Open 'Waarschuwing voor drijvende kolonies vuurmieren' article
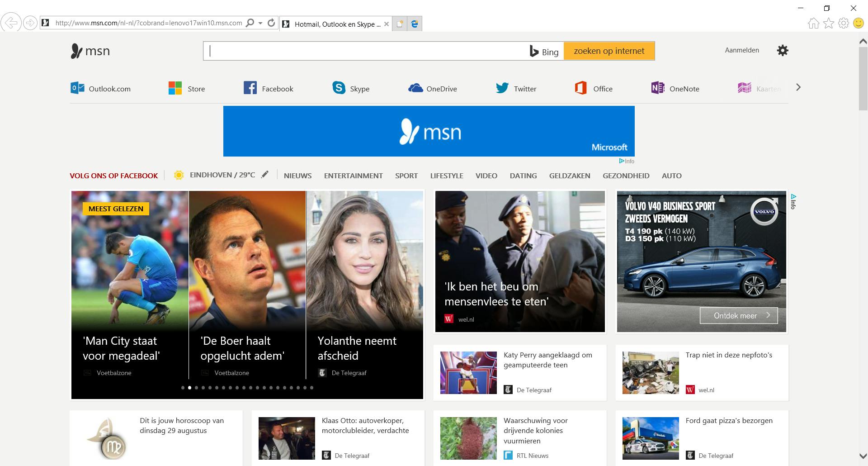Image resolution: width=868 pixels, height=466 pixels. coord(520,438)
